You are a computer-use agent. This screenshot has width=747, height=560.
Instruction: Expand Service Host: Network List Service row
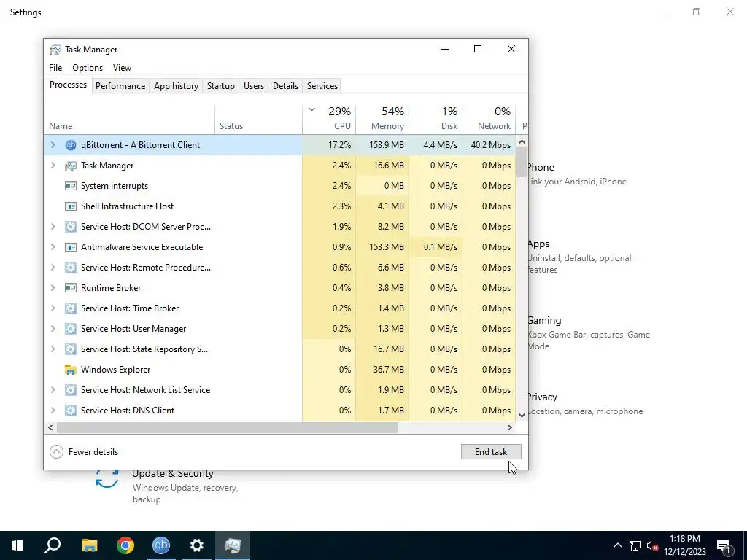(53, 390)
